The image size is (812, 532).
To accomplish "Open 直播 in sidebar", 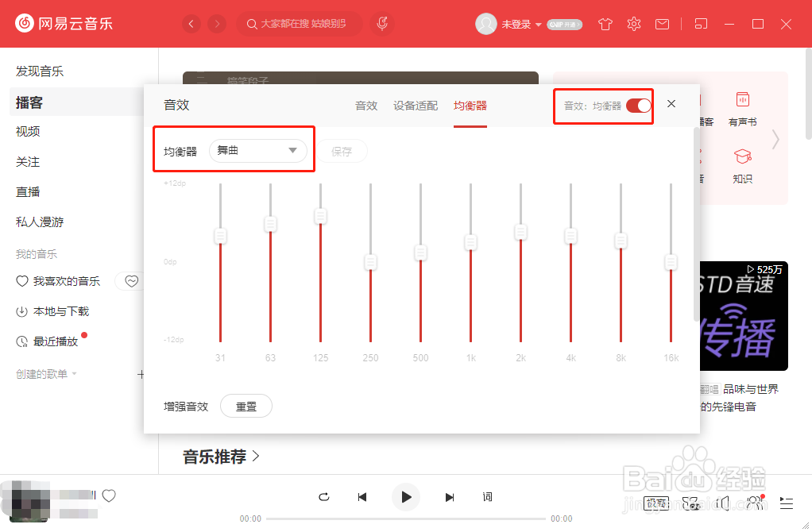I will click(28, 192).
